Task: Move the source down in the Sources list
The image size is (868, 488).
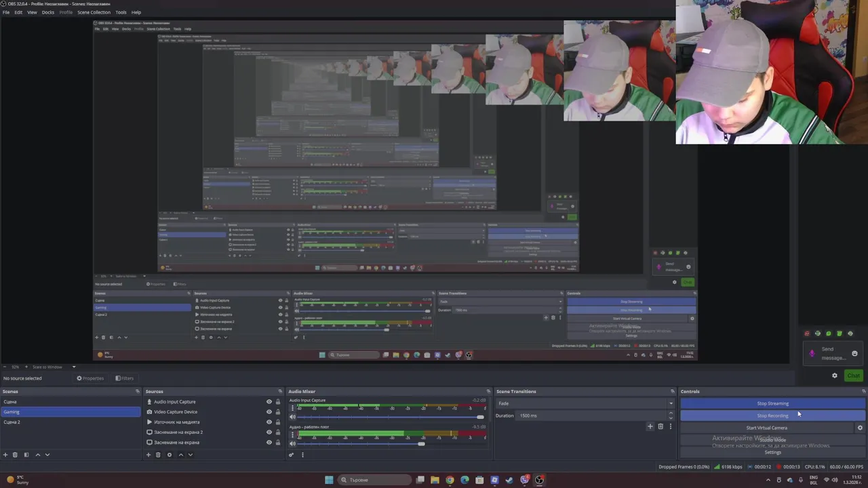Action: click(x=190, y=455)
